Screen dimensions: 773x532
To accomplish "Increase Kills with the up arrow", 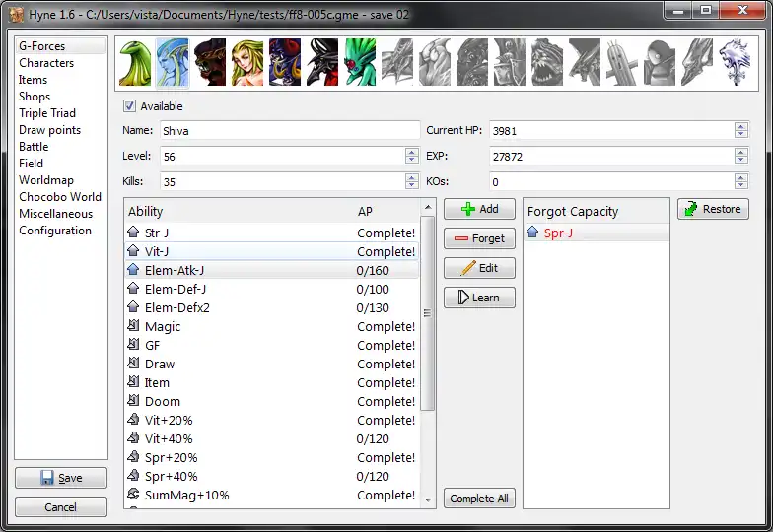I will [x=412, y=177].
